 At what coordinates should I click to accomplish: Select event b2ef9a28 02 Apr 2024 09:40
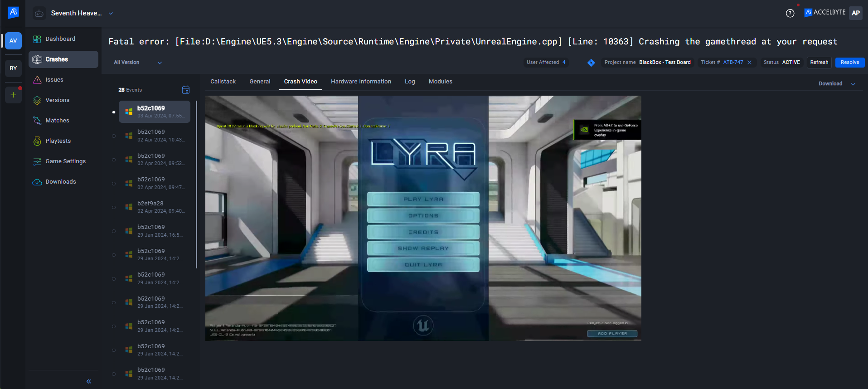(155, 207)
